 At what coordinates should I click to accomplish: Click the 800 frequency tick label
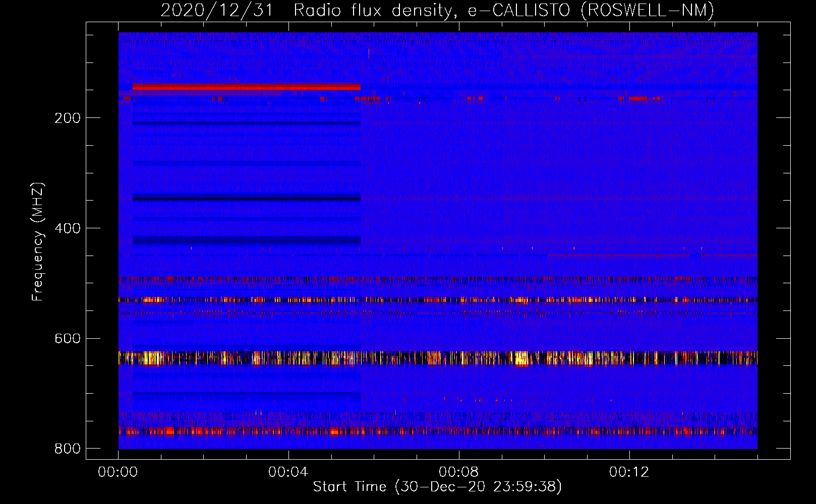(x=68, y=449)
